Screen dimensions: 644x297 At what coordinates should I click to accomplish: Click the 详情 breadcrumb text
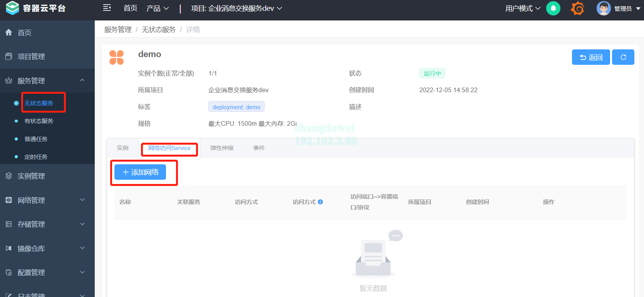193,29
